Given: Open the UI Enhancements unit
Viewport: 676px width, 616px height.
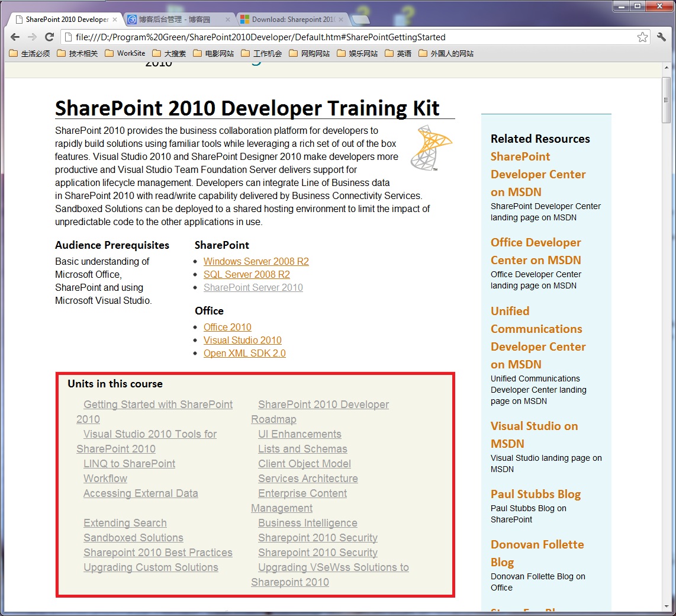Looking at the screenshot, I should pyautogui.click(x=300, y=434).
